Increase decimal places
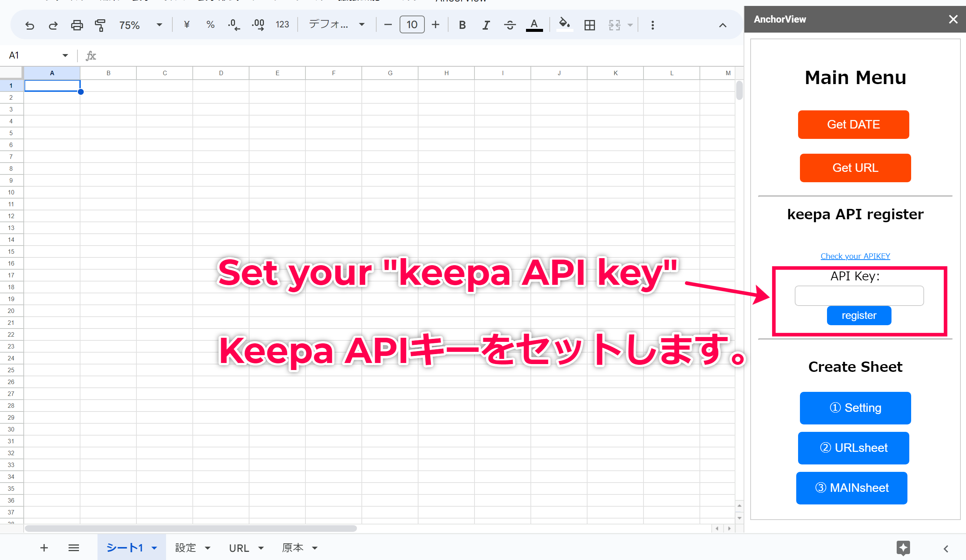Image resolution: width=966 pixels, height=560 pixels. coord(258,25)
